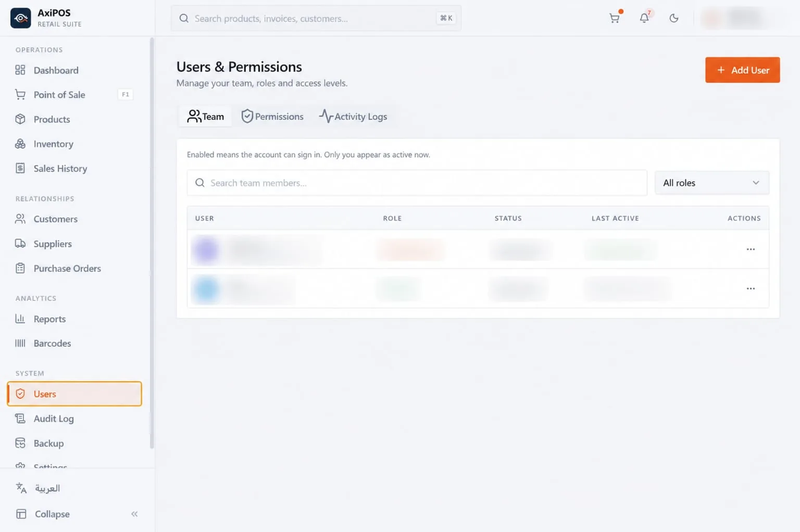Open actions menu for first user row
This screenshot has width=800, height=532.
[x=751, y=249]
